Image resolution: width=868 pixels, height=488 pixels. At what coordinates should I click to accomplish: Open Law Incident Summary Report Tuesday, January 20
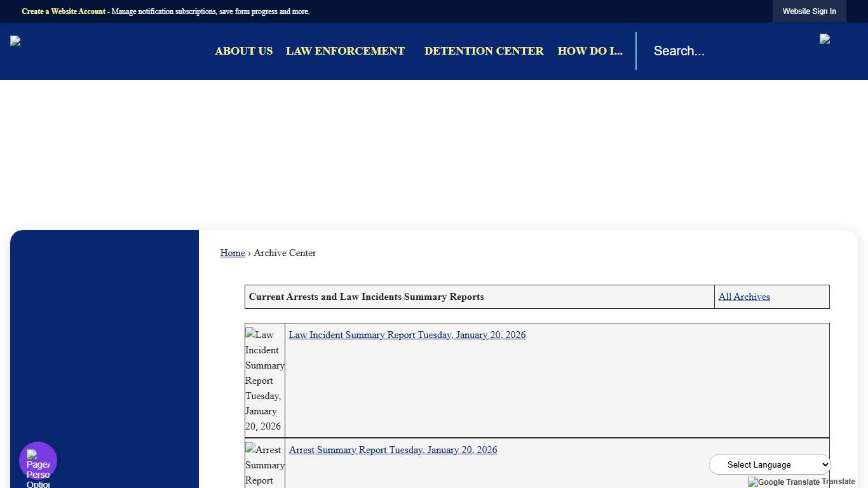tap(407, 335)
